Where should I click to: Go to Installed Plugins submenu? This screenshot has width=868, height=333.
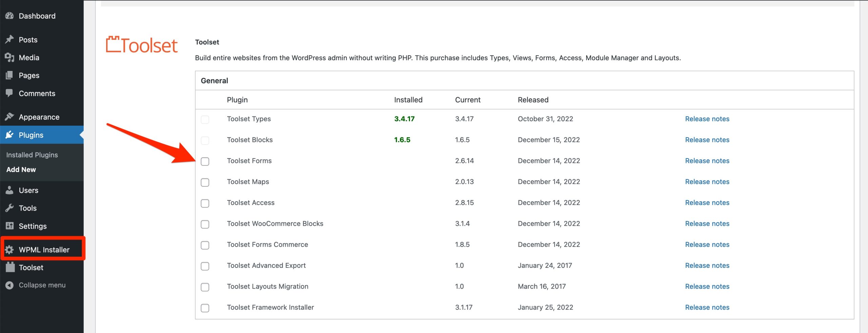(32, 155)
